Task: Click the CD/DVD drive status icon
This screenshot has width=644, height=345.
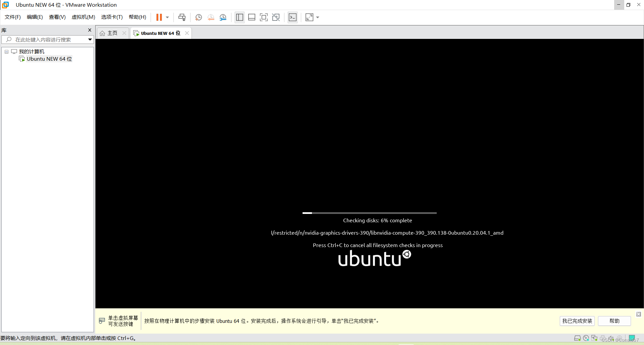Action: (x=586, y=338)
